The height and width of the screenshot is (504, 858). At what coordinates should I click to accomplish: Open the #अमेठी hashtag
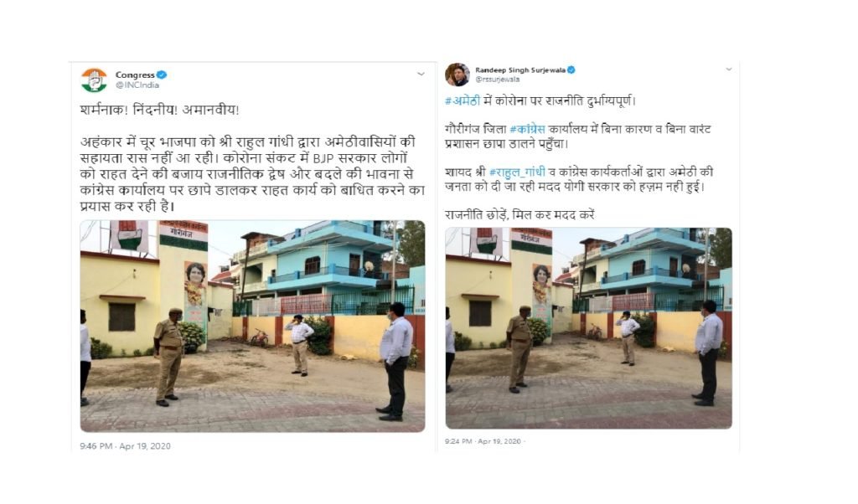tap(463, 101)
